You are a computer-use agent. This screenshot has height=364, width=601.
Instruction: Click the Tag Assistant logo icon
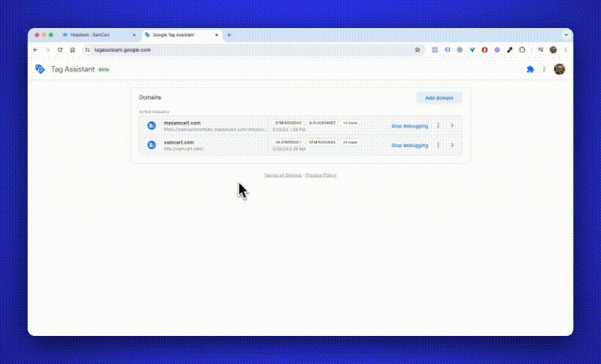click(40, 69)
